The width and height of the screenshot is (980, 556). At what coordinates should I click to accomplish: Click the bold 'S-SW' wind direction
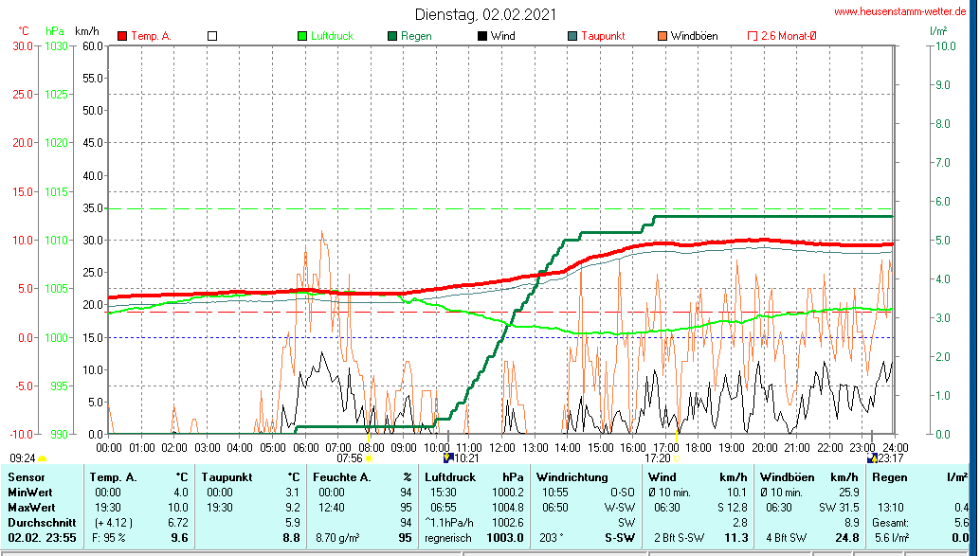pos(620,537)
